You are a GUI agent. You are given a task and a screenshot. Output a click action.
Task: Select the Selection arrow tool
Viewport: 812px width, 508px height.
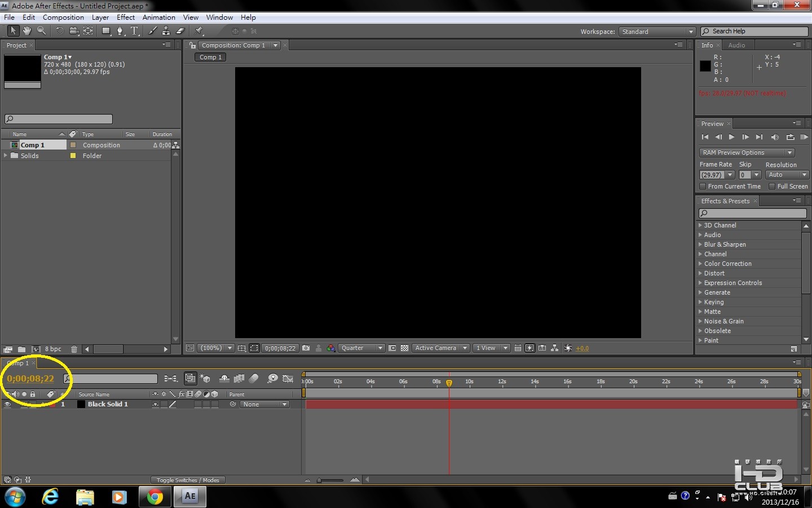13,31
